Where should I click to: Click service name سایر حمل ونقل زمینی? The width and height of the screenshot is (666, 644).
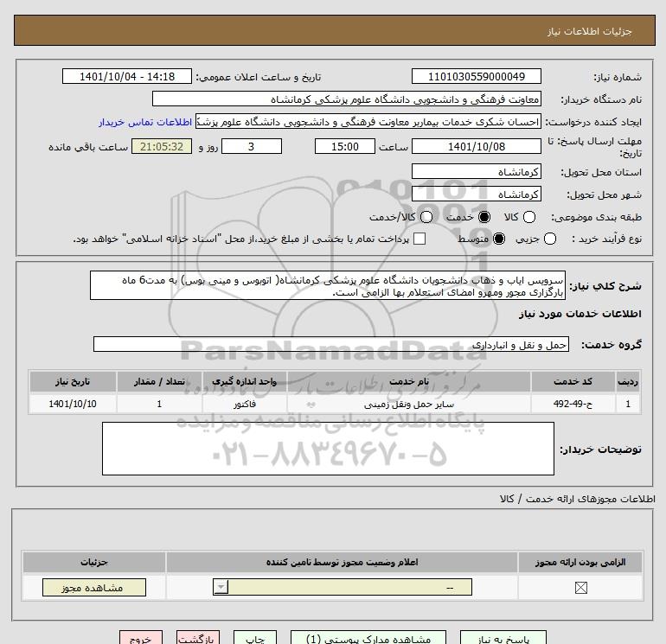point(408,404)
